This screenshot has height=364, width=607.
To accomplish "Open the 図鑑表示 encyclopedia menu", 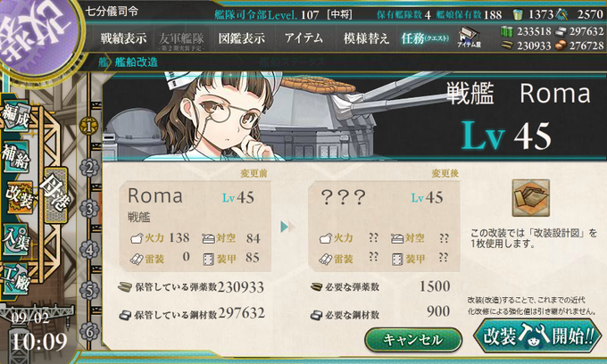I will coord(242,38).
